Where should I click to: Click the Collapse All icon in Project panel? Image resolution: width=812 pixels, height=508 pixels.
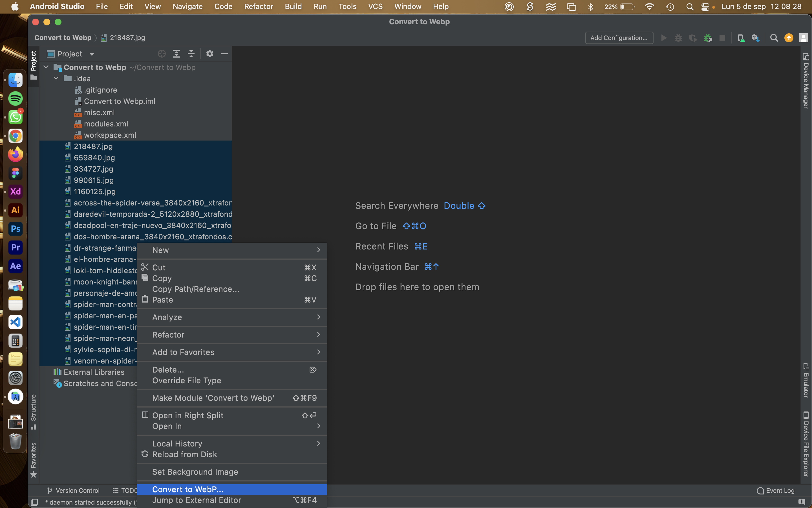191,54
